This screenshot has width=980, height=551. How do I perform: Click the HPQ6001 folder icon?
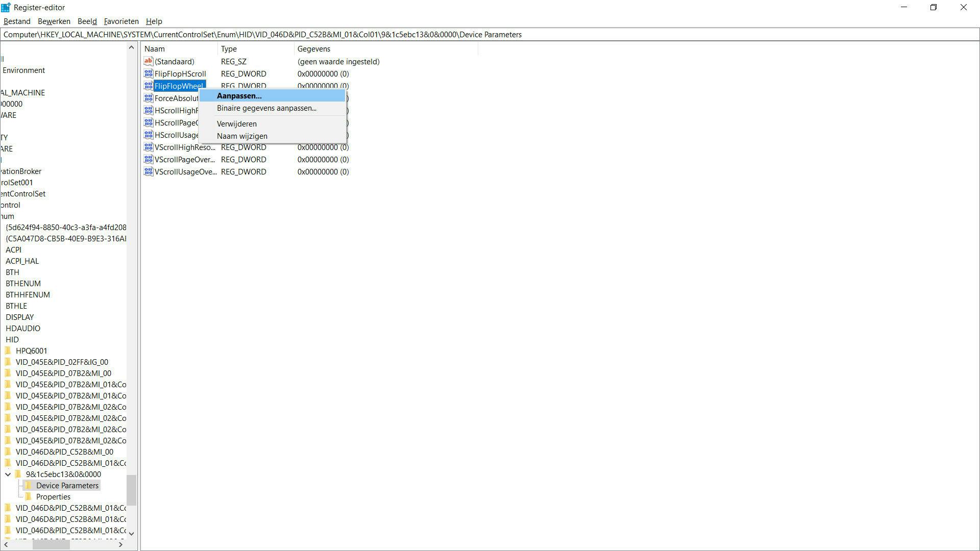click(8, 350)
